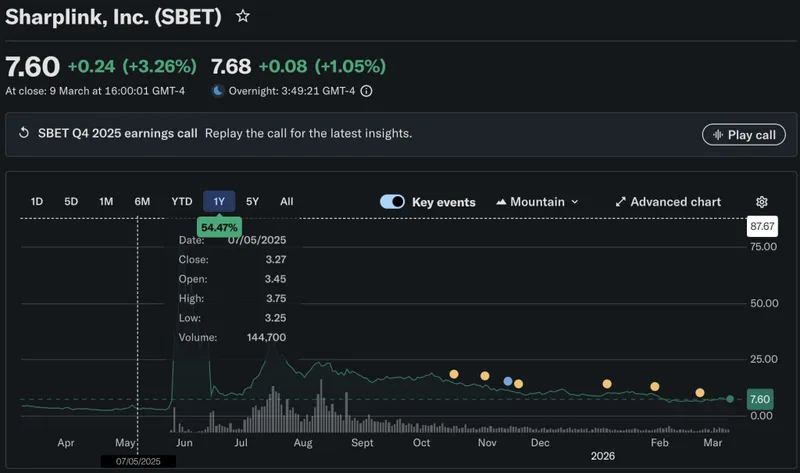This screenshot has height=473, width=800.
Task: View the All time range
Action: [x=287, y=202]
